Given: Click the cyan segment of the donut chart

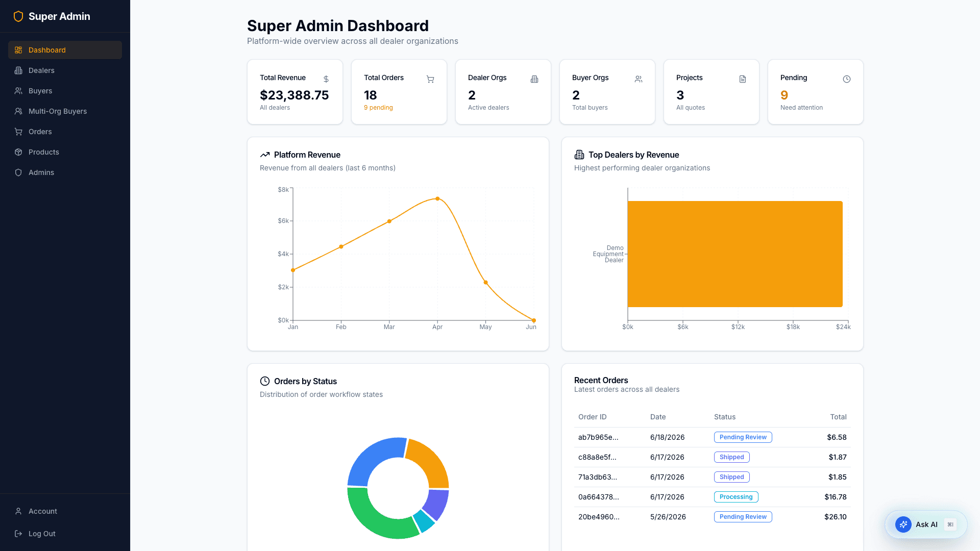Looking at the screenshot, I should pyautogui.click(x=425, y=522).
